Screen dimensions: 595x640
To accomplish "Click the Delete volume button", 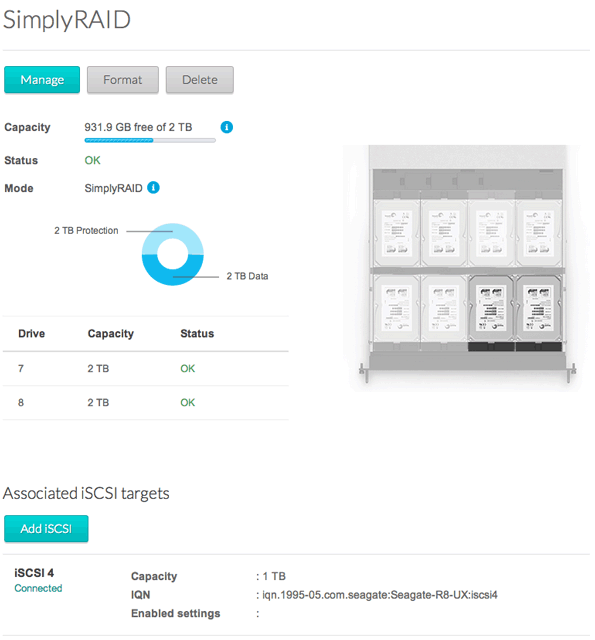I will coord(200,80).
